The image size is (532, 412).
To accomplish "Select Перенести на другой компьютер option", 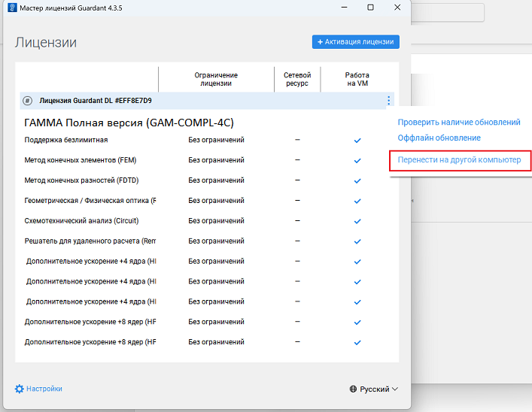I will pos(459,160).
